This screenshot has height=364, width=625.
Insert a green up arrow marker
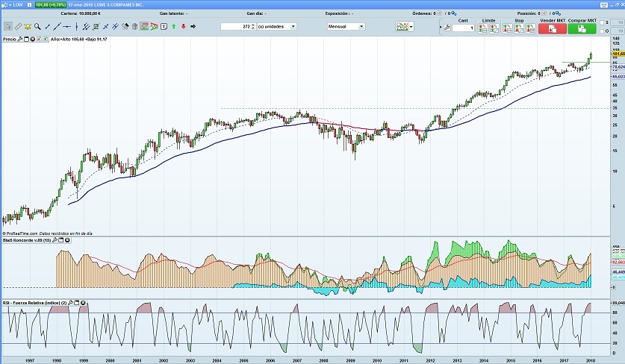pos(173,26)
